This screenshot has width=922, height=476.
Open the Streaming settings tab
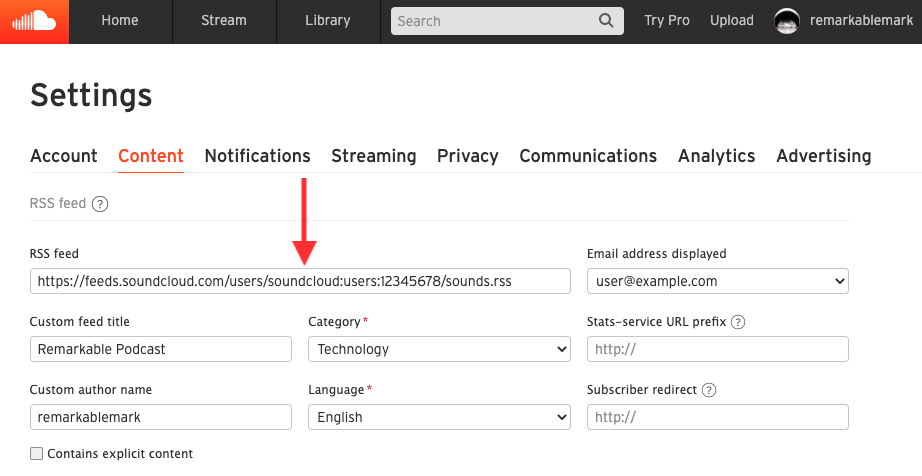click(373, 156)
